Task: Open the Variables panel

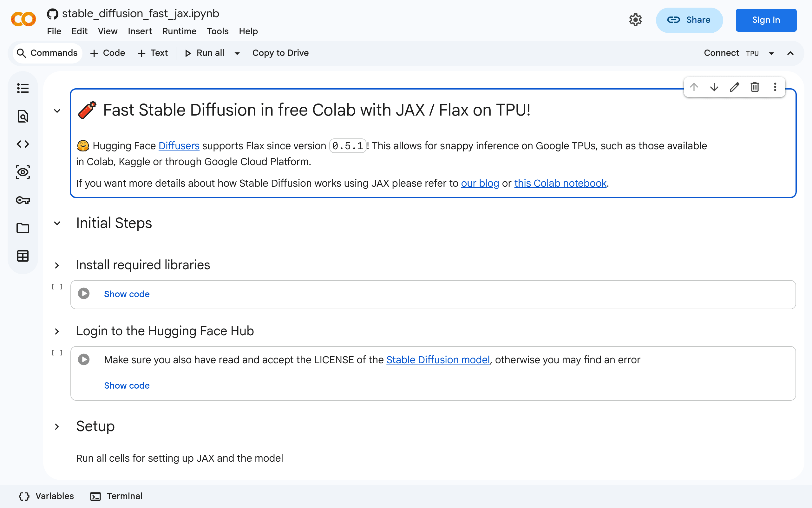Action: click(x=46, y=496)
